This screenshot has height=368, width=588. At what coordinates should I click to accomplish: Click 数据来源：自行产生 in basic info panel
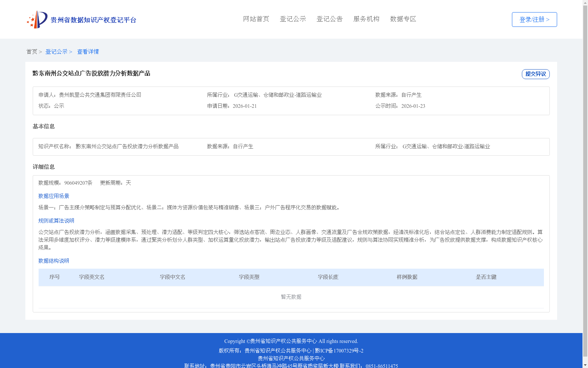tap(230, 146)
